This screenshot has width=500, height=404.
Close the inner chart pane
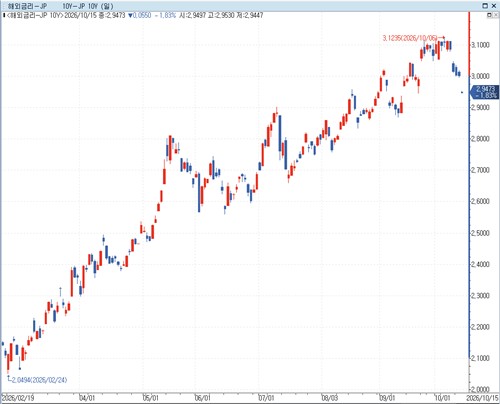496,15
